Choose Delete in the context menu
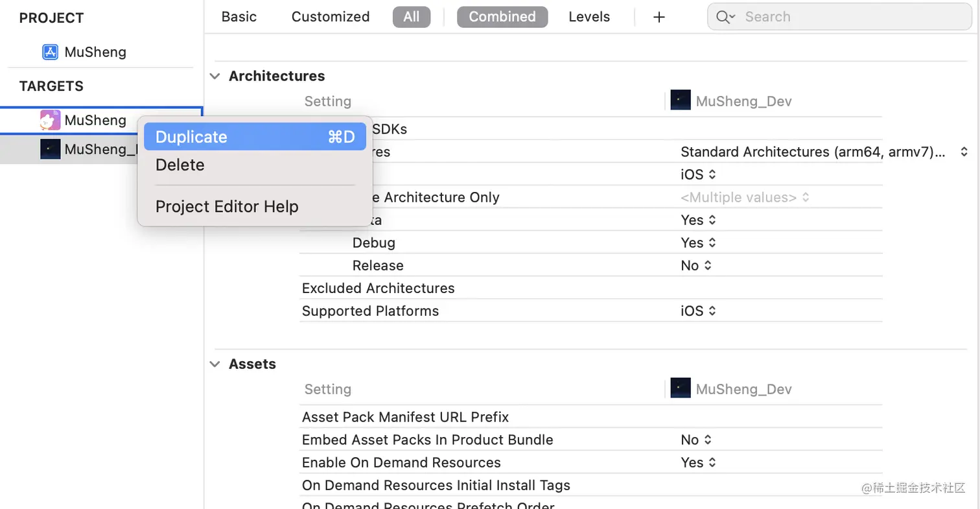The image size is (980, 509). [x=180, y=165]
